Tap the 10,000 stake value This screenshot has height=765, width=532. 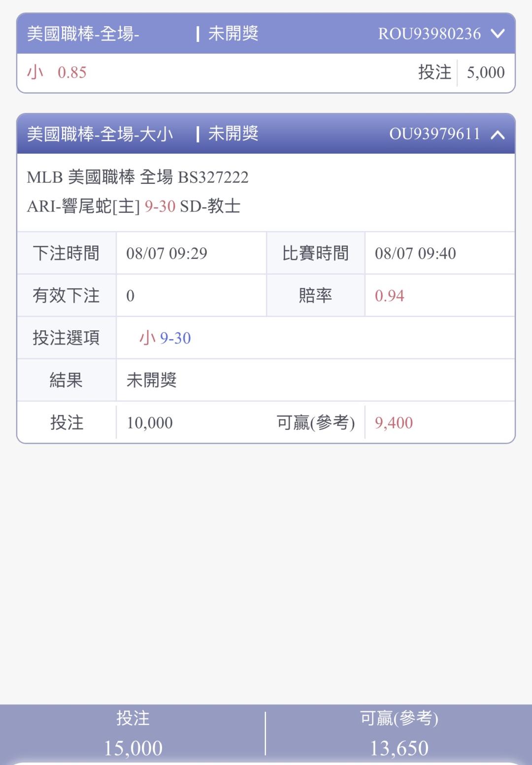click(150, 423)
